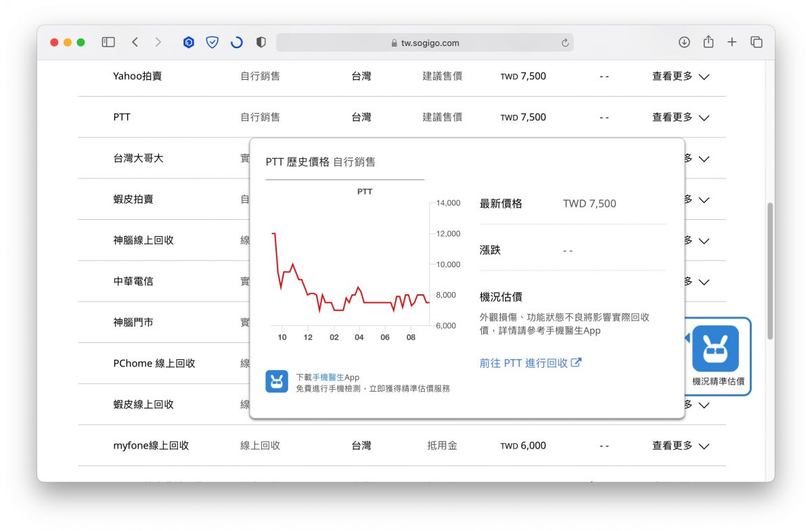Select the 神腦門市 row name
Screen dimensions: 812x531
133,322
